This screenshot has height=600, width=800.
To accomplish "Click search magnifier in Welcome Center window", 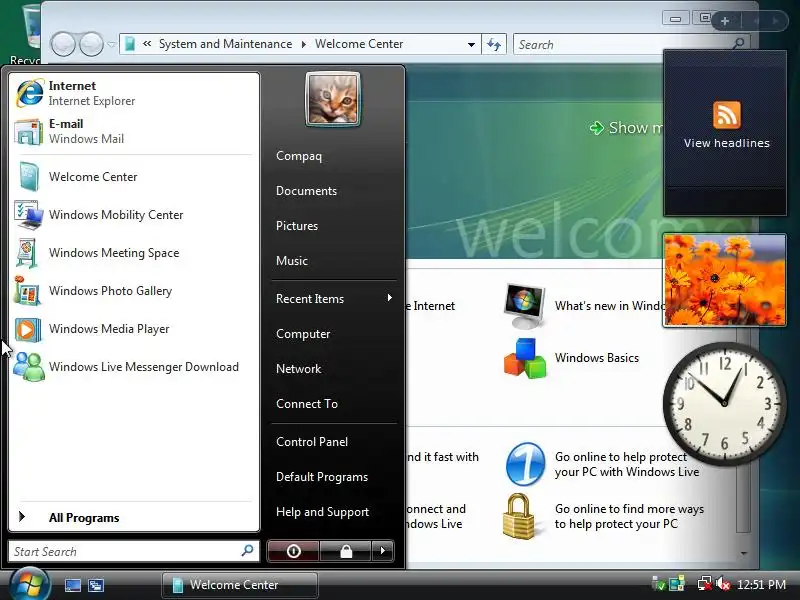I will (x=738, y=44).
